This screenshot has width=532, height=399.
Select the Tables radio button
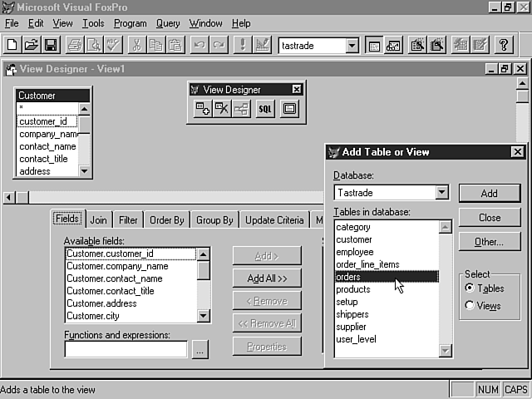pos(470,288)
